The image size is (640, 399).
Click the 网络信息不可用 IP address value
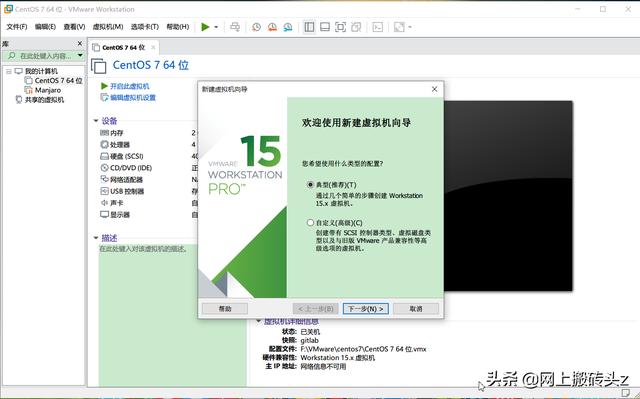click(x=323, y=366)
